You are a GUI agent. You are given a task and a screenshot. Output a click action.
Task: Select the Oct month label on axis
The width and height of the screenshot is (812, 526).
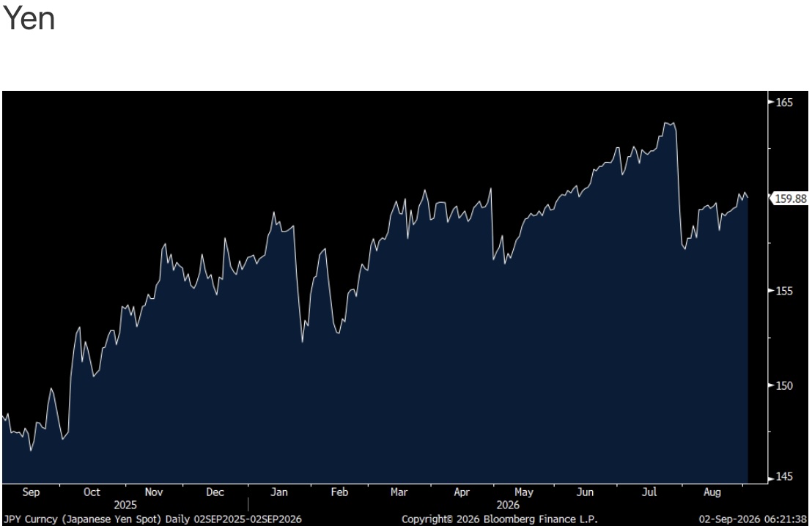pos(92,492)
